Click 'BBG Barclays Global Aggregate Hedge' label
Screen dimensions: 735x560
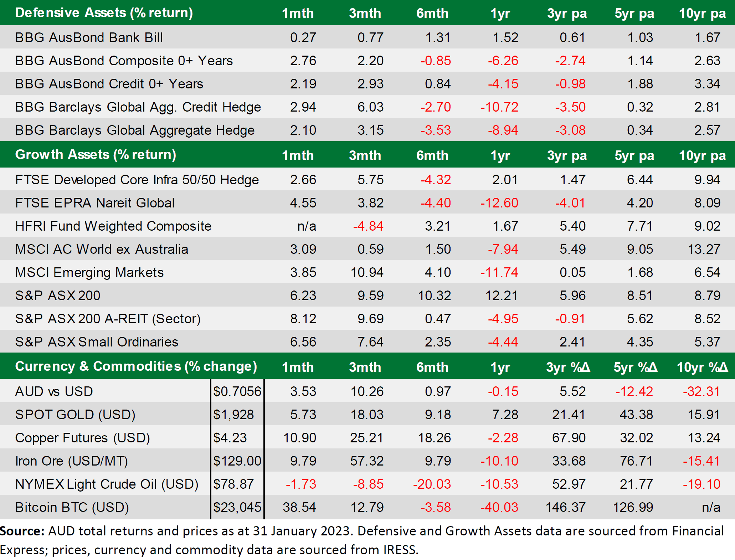coord(135,130)
